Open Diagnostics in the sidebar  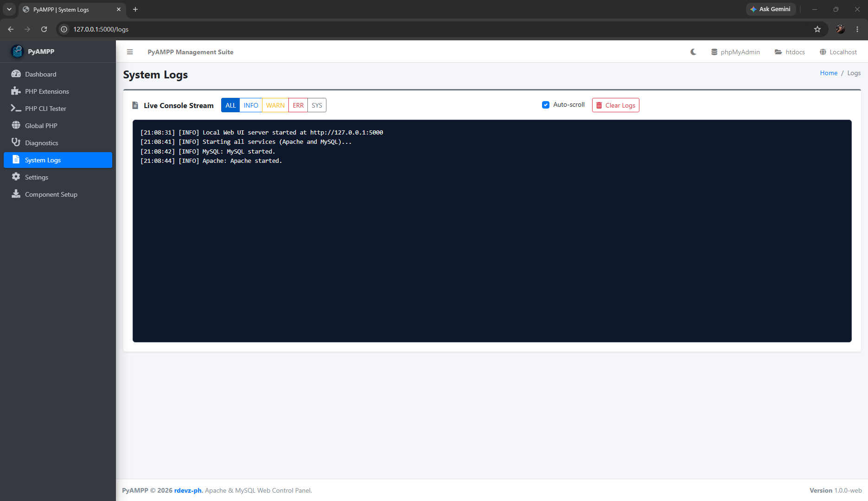click(x=58, y=143)
